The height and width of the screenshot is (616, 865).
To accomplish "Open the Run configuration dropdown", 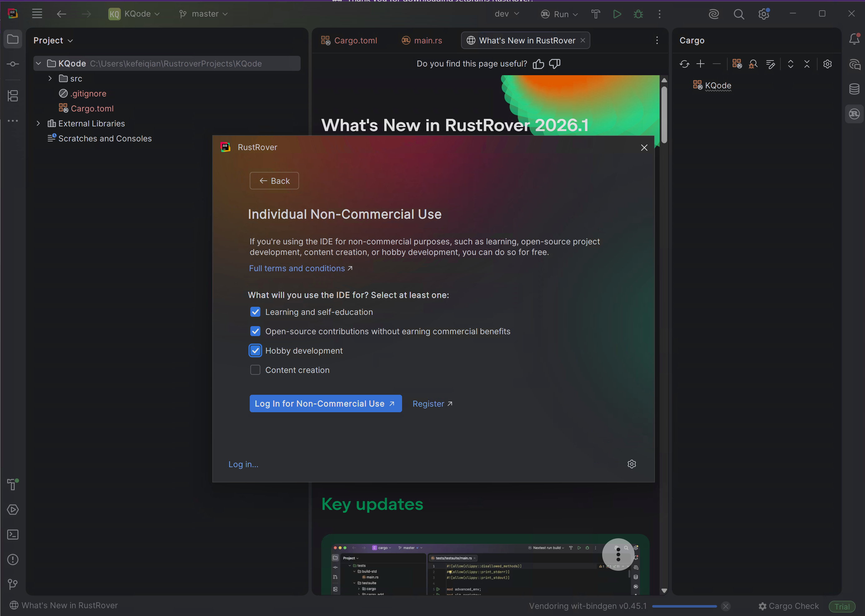I will pos(559,14).
